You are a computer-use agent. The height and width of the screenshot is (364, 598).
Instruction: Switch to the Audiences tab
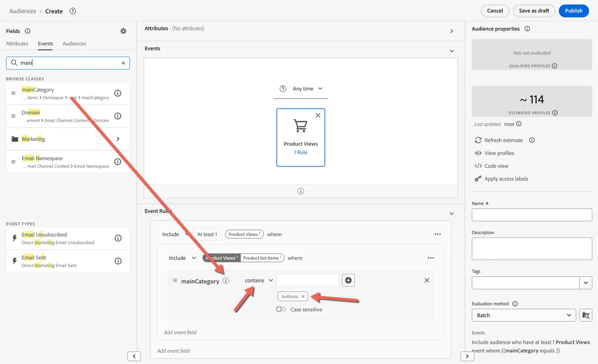(x=74, y=43)
